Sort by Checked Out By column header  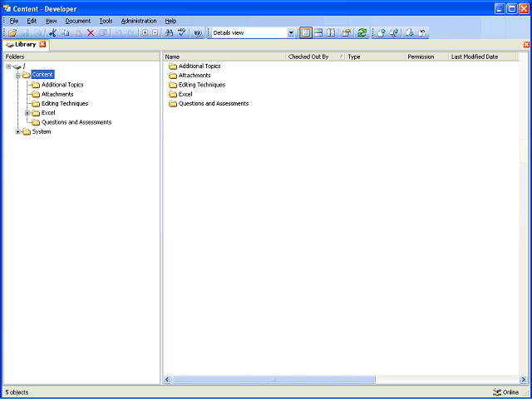click(x=315, y=57)
